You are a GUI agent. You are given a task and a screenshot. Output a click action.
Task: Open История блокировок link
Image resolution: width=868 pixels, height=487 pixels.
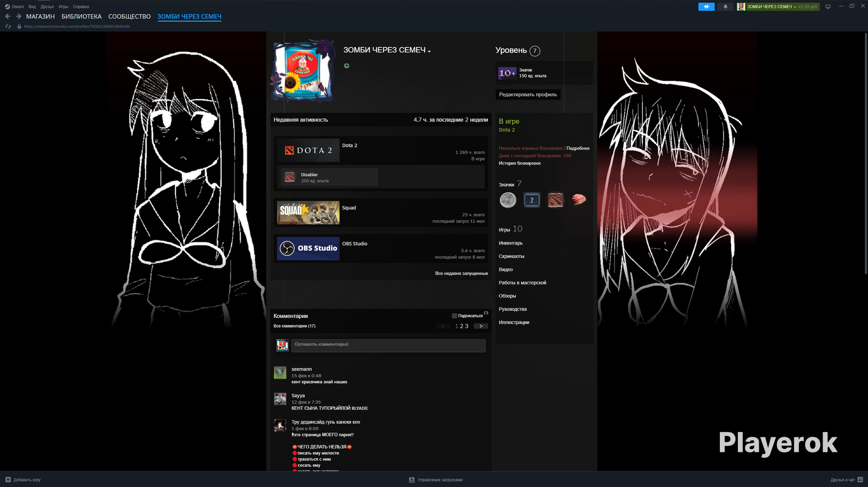(x=520, y=163)
